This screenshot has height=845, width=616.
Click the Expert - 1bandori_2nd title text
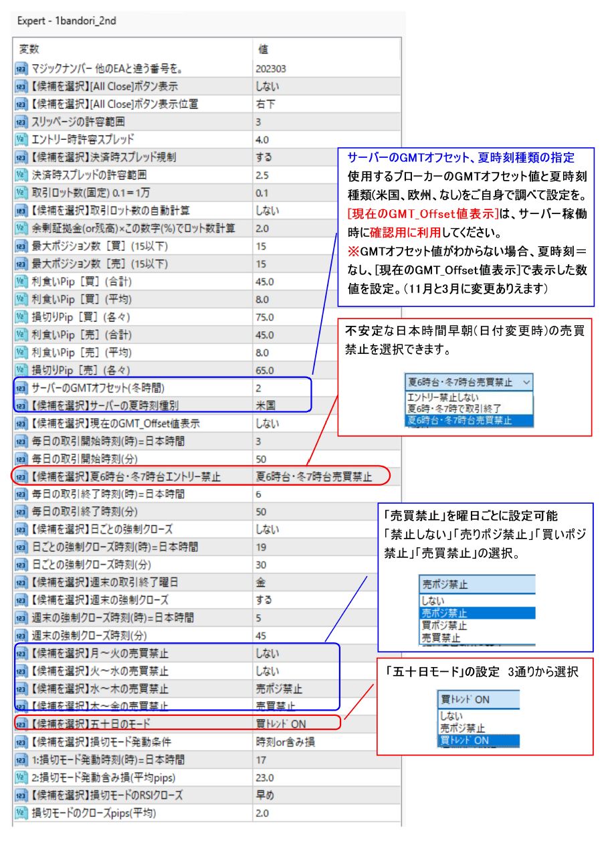[x=66, y=21]
